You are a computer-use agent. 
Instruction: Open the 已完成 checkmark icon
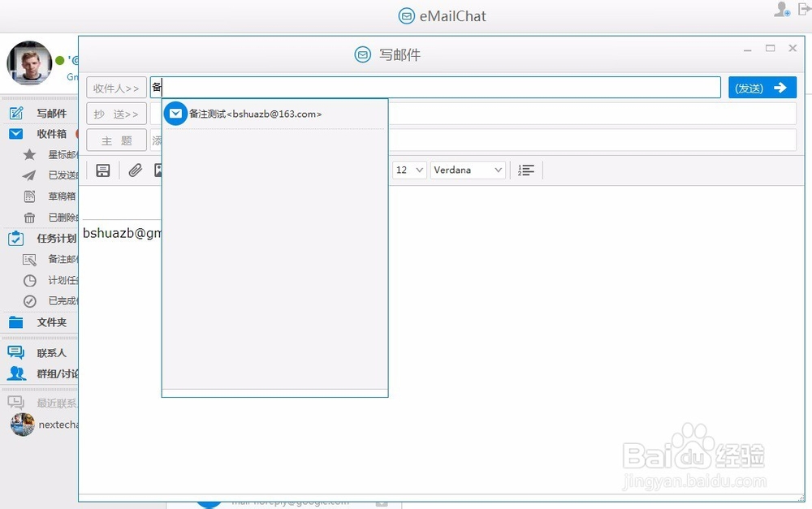pyautogui.click(x=30, y=301)
